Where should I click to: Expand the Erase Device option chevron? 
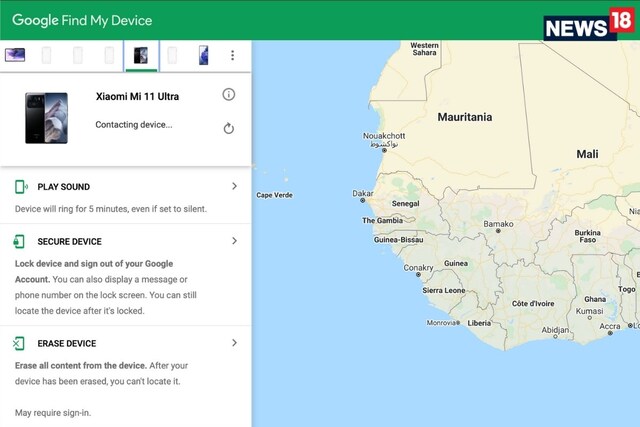(x=234, y=342)
